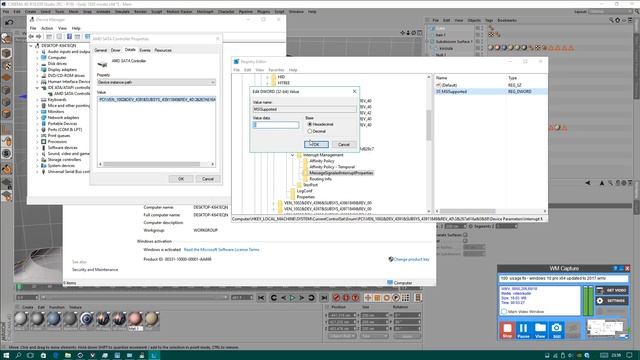Switch to the Resources tab in properties
640x360 pixels.
pyautogui.click(x=163, y=50)
